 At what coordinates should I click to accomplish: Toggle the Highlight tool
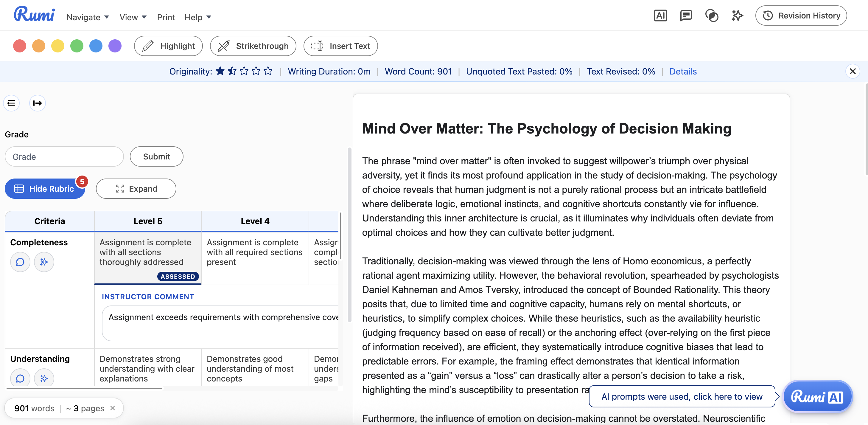[168, 46]
